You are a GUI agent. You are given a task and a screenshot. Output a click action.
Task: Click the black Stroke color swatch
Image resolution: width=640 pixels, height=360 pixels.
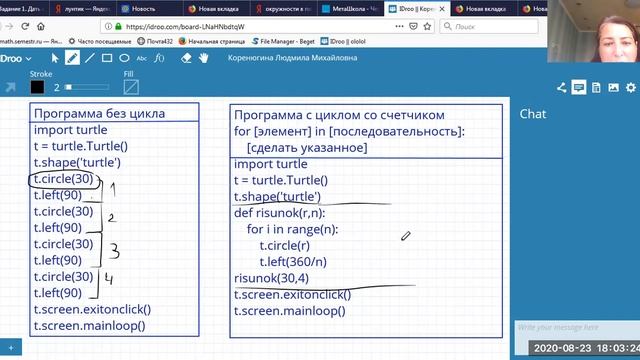point(37,87)
